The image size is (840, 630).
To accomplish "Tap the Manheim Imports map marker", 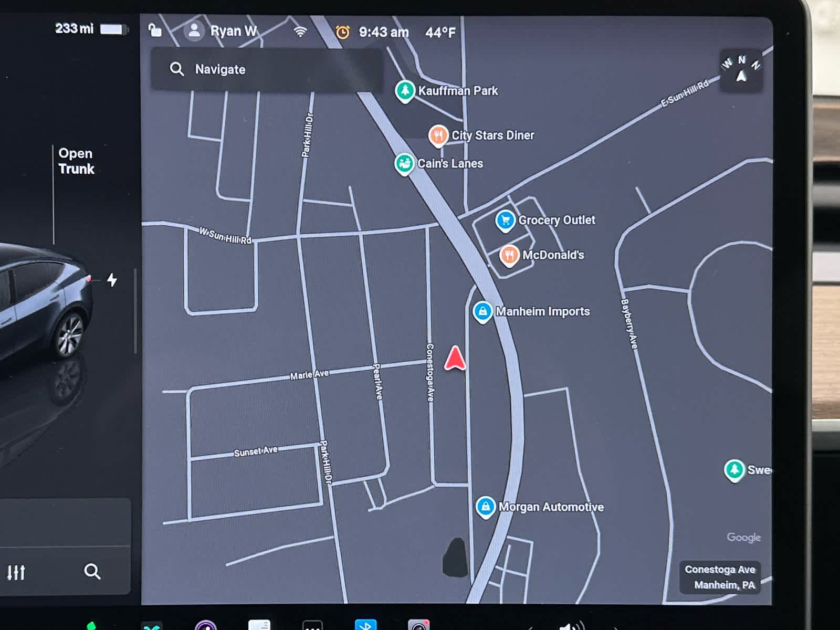I will pos(482,311).
